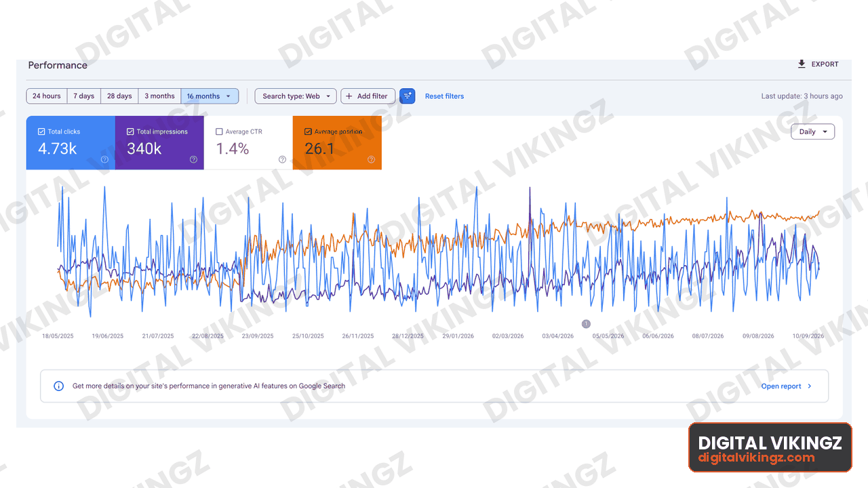The height and width of the screenshot is (488, 868).
Task: Click the 26.1 average position value
Action: click(x=319, y=148)
